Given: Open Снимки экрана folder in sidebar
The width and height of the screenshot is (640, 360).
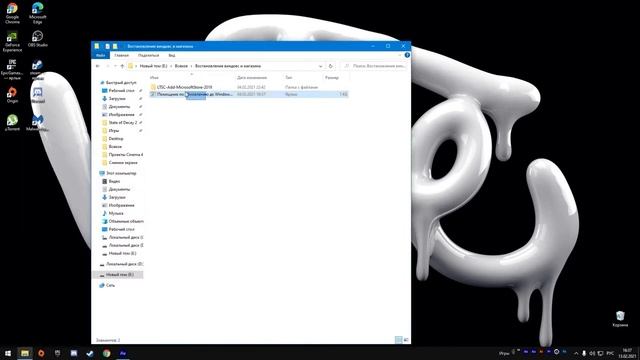Looking at the screenshot, I should [123, 162].
